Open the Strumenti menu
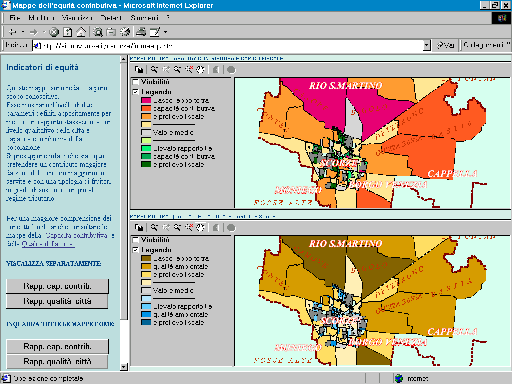 click(144, 18)
